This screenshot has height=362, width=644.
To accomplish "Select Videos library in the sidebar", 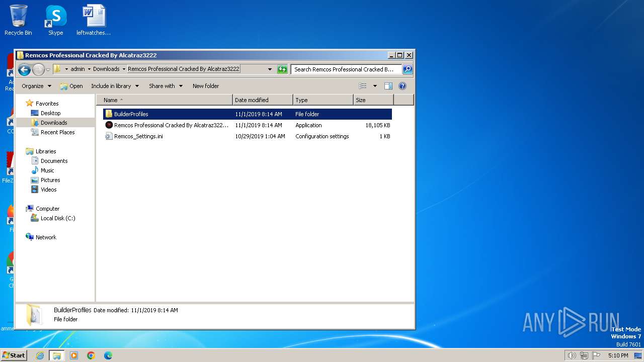I will pyautogui.click(x=48, y=190).
